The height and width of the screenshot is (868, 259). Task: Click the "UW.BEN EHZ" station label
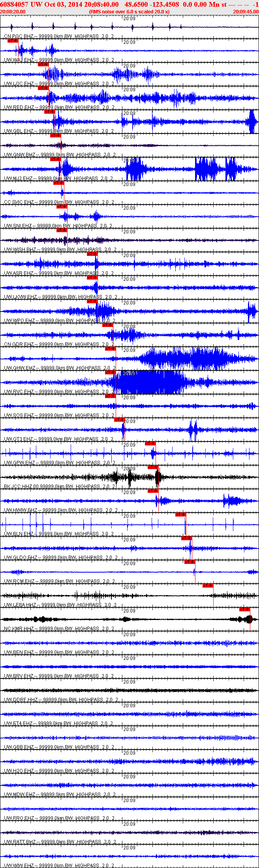pyautogui.click(x=19, y=652)
